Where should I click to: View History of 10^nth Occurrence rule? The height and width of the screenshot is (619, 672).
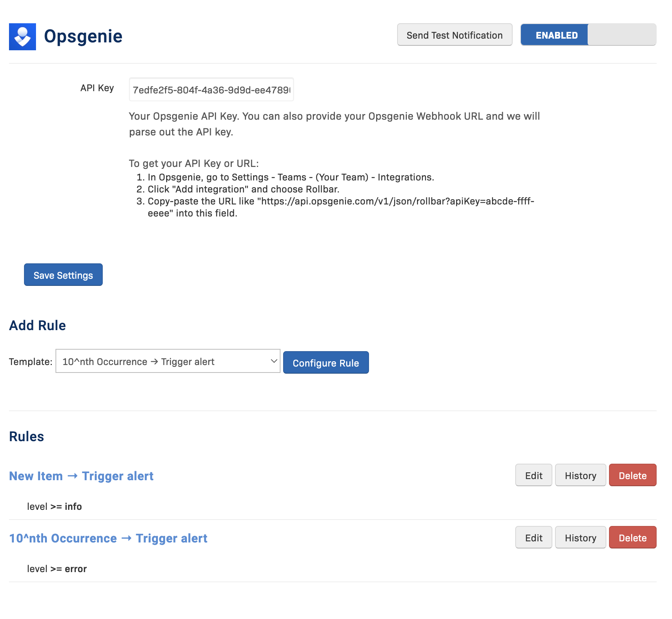580,538
